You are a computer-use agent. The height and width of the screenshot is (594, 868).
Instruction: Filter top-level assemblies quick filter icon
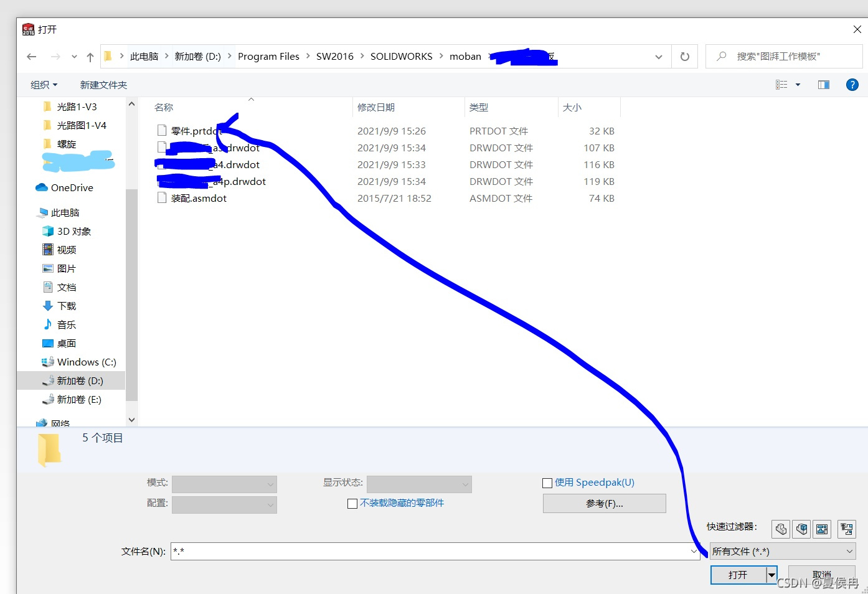coord(847,529)
